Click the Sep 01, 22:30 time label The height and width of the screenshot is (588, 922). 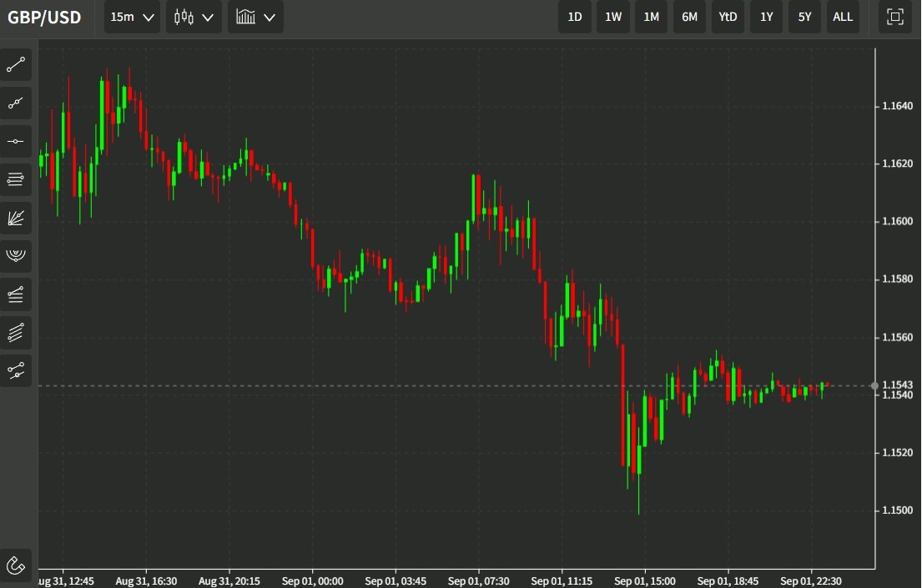click(x=811, y=581)
